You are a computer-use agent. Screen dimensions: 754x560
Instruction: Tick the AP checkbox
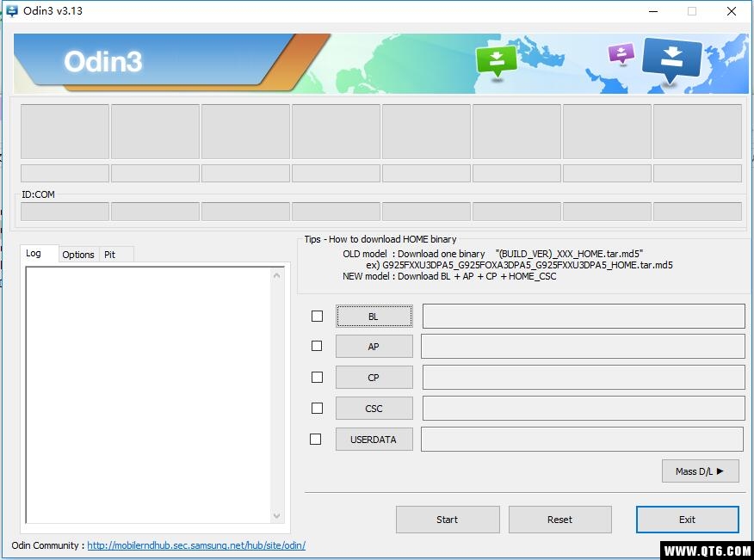[317, 346]
